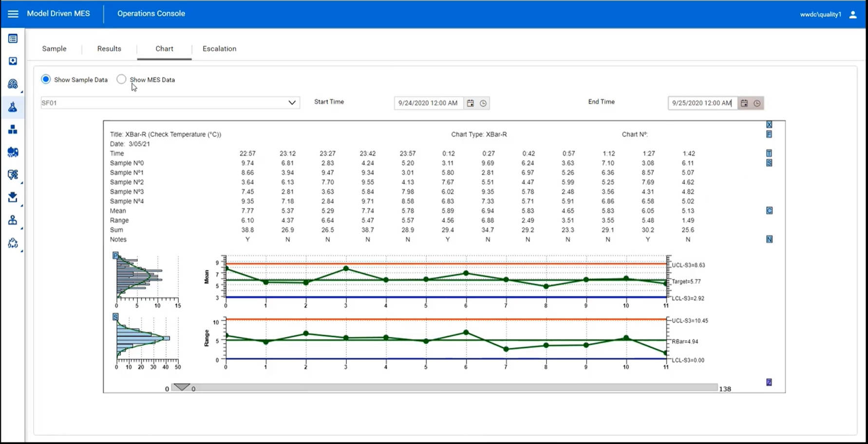This screenshot has height=444, width=868.
Task: Select the lab flask quality icon in sidebar
Action: [x=13, y=107]
